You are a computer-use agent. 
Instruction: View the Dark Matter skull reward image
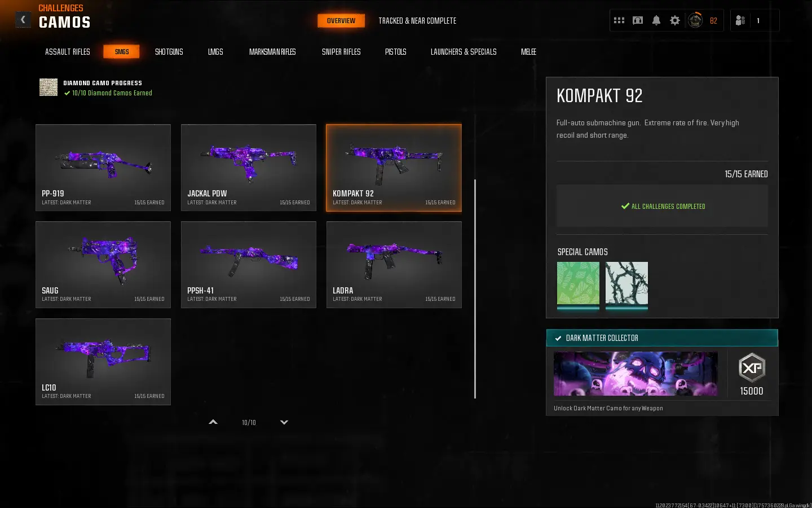636,374
